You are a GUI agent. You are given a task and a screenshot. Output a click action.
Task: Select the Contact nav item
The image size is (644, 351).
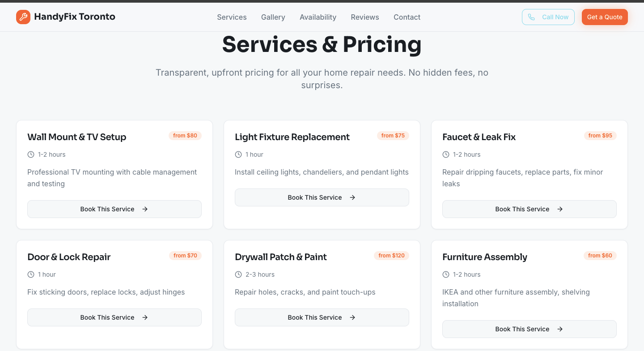tap(407, 17)
